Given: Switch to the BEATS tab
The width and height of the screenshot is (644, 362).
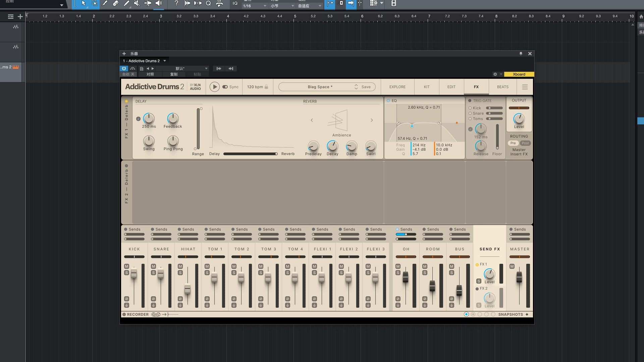Looking at the screenshot, I should click(x=503, y=87).
